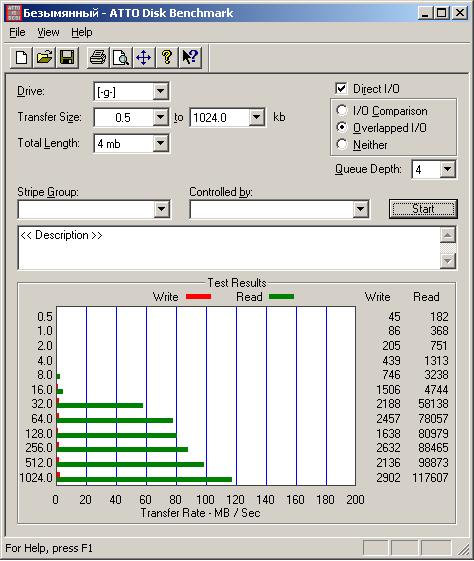Open the Queue Depth dropdown

[448, 169]
